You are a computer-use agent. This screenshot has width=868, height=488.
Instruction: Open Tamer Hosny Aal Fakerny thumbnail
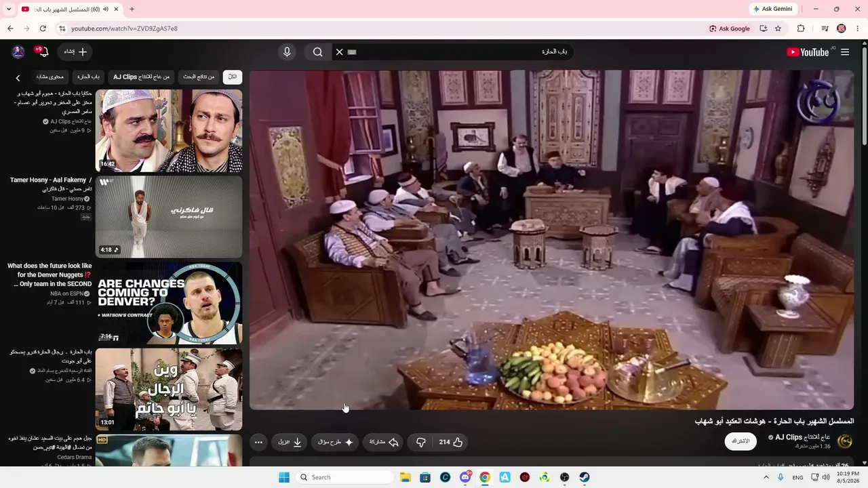coord(169,217)
